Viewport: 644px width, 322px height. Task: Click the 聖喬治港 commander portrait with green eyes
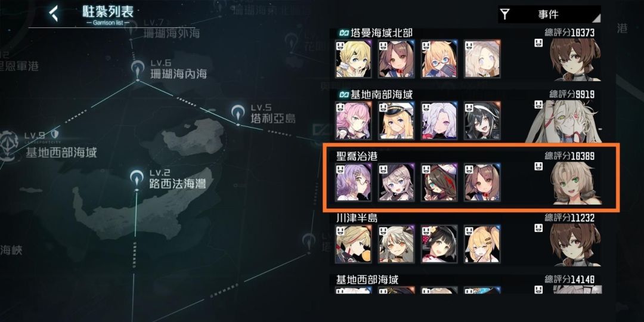pyautogui.click(x=576, y=182)
